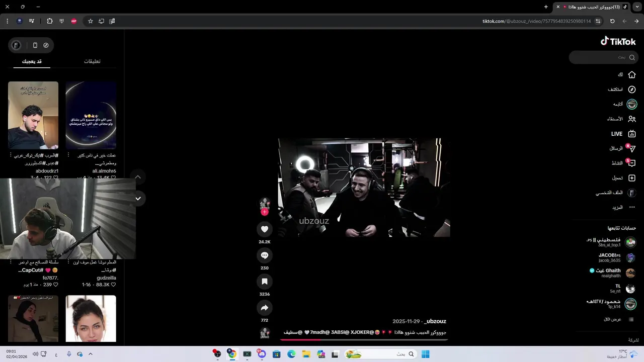Follow ubzouz with red plus badge
644x362 pixels.
tap(265, 212)
